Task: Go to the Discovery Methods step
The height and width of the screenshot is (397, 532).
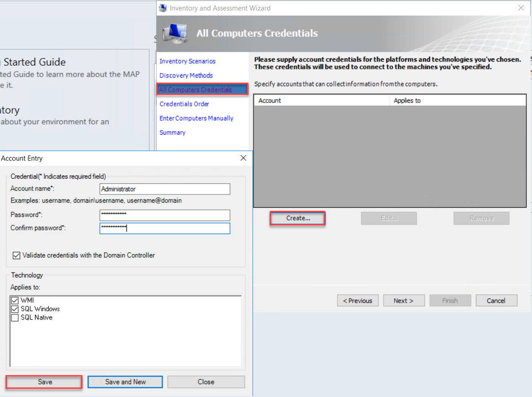Action: pyautogui.click(x=186, y=75)
